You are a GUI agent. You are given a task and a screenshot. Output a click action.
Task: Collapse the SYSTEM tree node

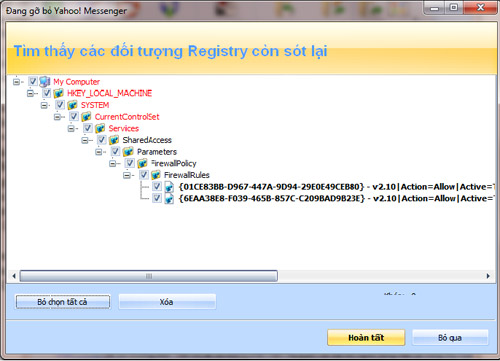pyautogui.click(x=44, y=105)
